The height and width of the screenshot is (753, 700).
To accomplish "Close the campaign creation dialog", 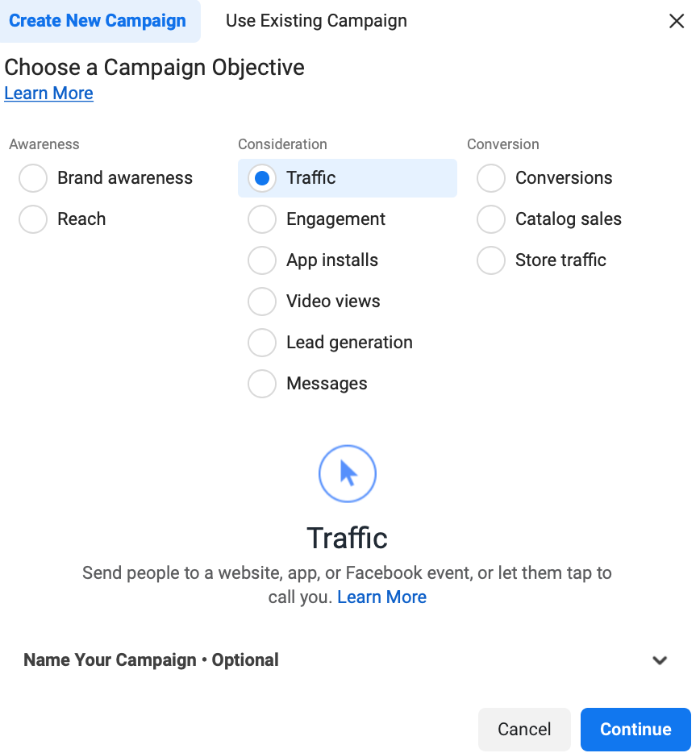I will [x=677, y=21].
